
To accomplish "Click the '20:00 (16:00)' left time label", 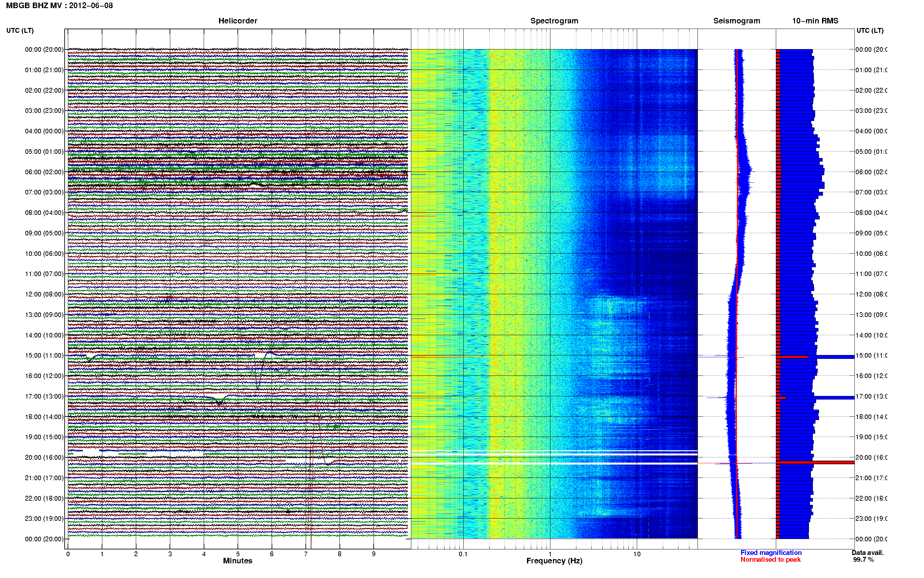I will pyautogui.click(x=44, y=458).
